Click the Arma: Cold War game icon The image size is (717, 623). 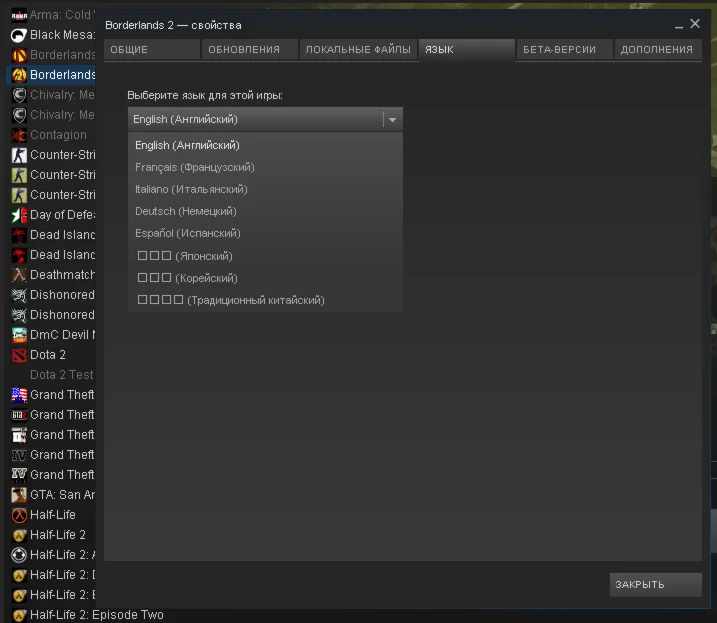[x=19, y=15]
